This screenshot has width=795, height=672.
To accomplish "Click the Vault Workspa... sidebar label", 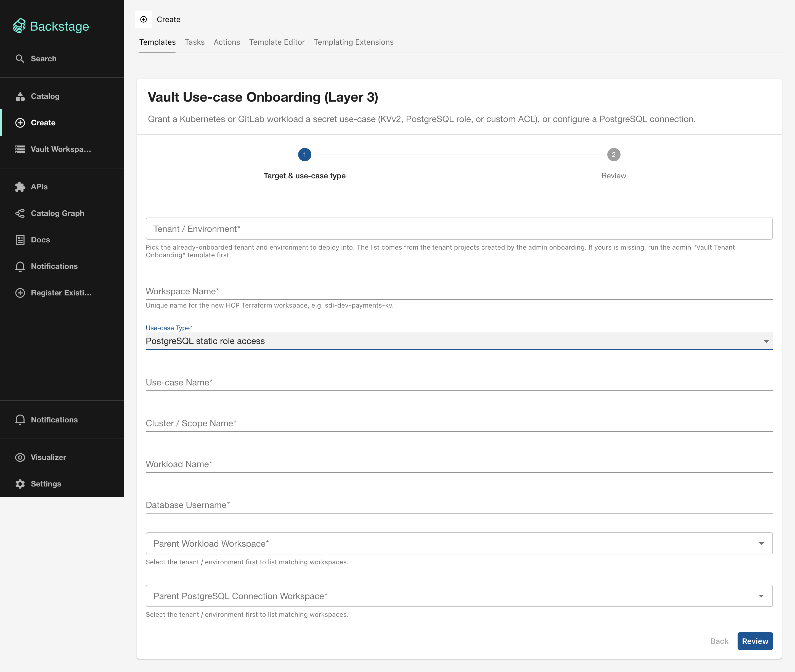I will point(61,149).
